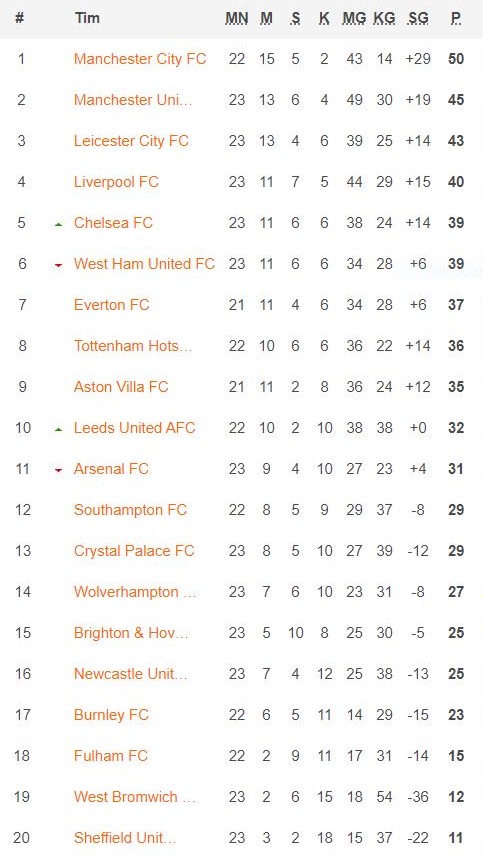The image size is (483, 859).
Task: Click the SG goal difference header
Action: (x=418, y=18)
